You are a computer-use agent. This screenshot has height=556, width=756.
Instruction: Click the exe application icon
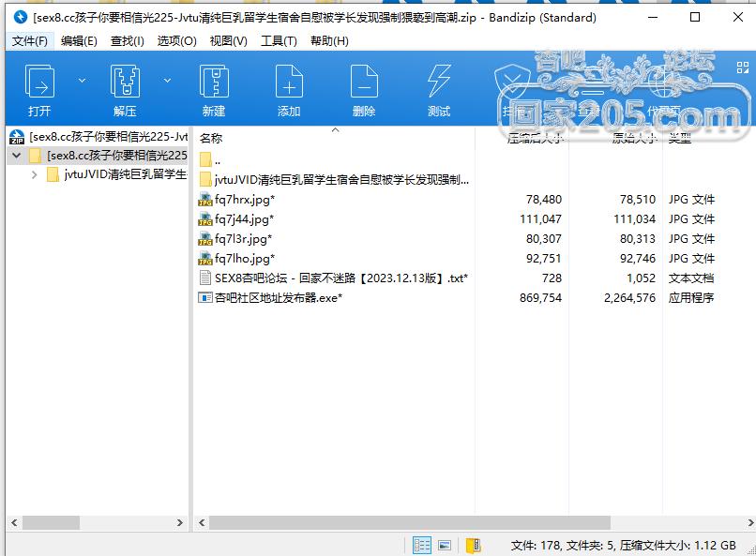[205, 298]
